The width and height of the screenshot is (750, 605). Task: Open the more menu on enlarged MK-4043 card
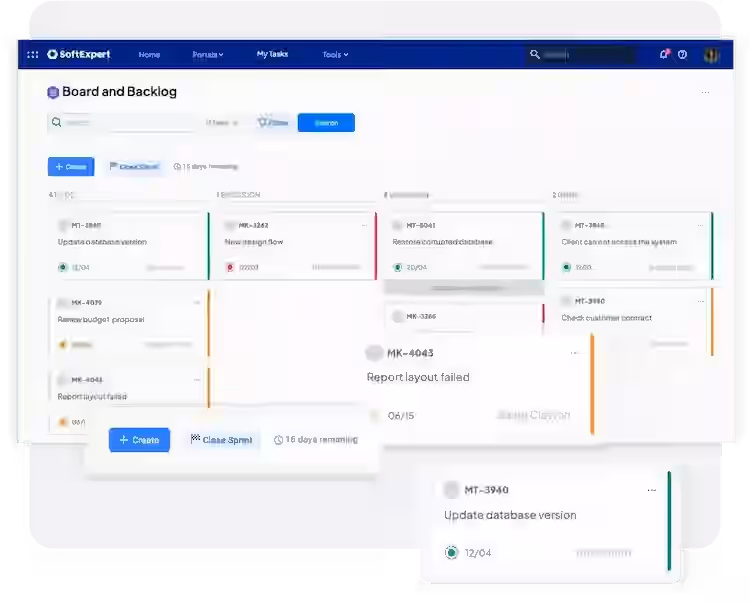click(x=574, y=353)
